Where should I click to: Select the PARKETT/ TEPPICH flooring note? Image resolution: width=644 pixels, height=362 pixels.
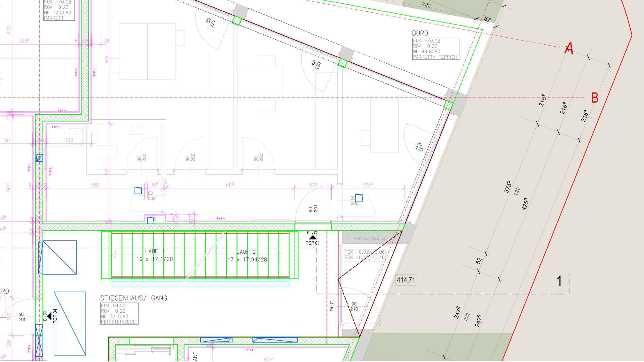pyautogui.click(x=435, y=57)
